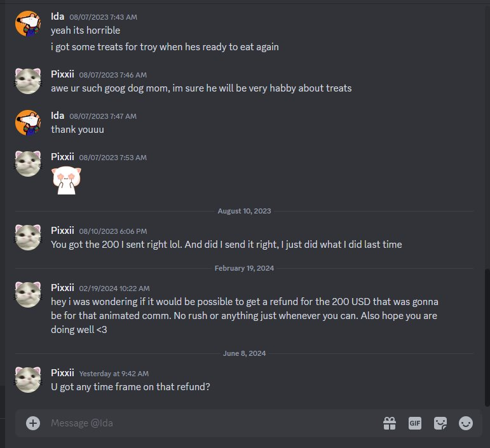Image resolution: width=490 pixels, height=448 pixels.
Task: Click Pixxii's avatar on the June 8 message
Action: 28,379
